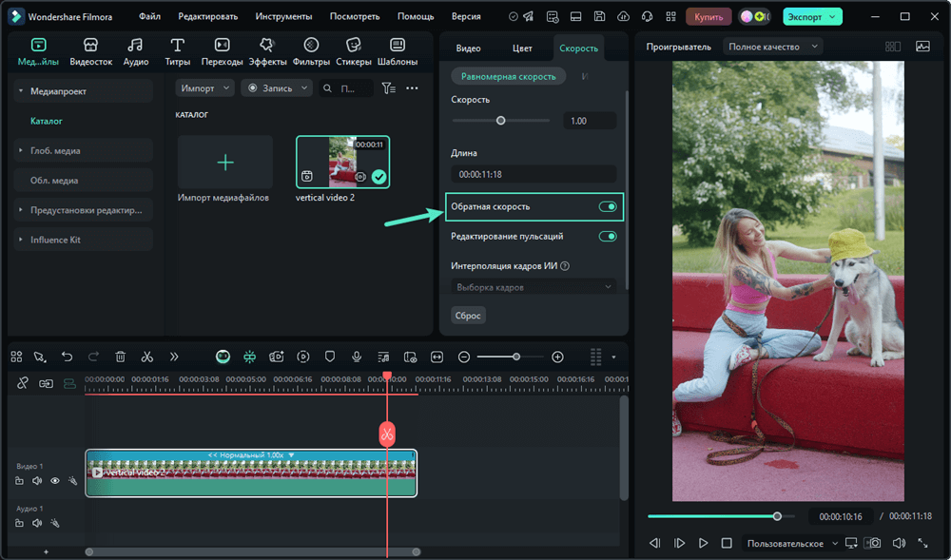Screen dimensions: 951x560
Task: Switch to the Видео properties tab
Action: click(x=468, y=48)
